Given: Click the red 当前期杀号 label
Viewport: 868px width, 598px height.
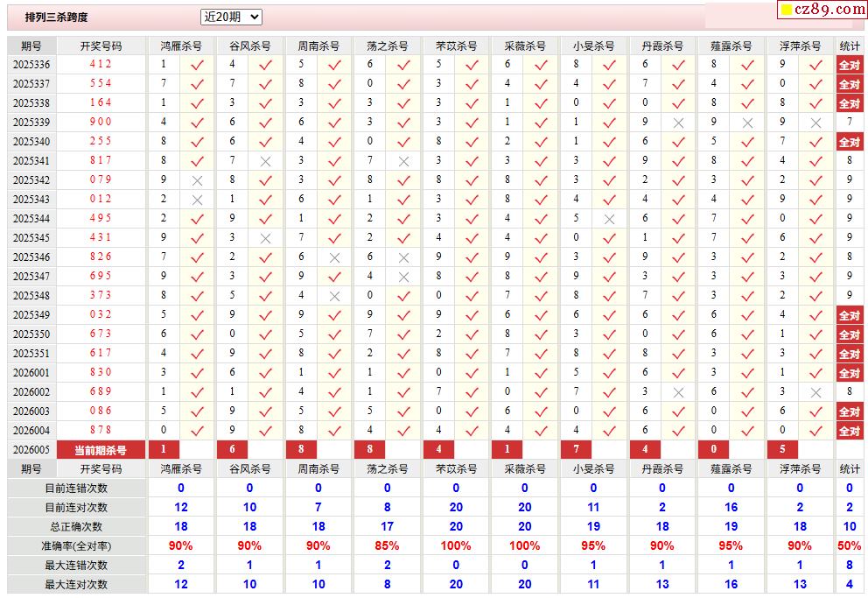Looking at the screenshot, I should 101,450.
